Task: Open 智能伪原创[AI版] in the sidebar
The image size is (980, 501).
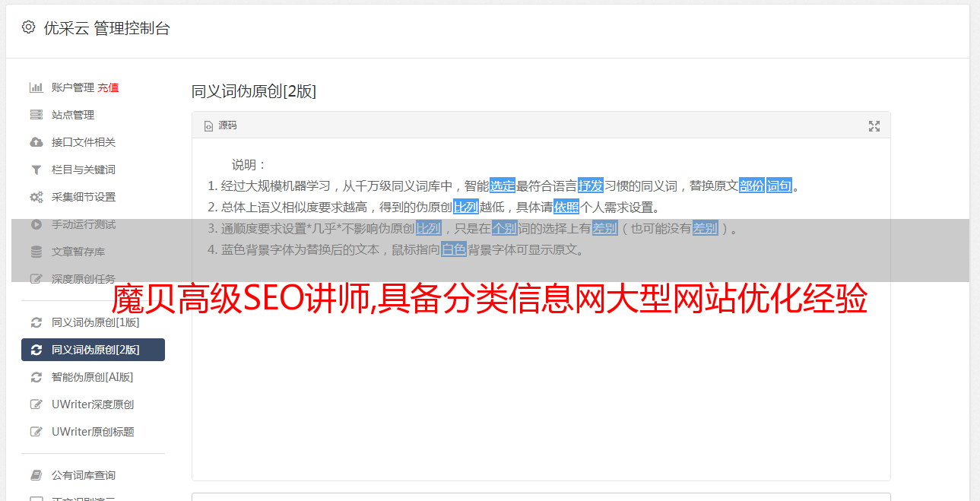Action: (93, 377)
